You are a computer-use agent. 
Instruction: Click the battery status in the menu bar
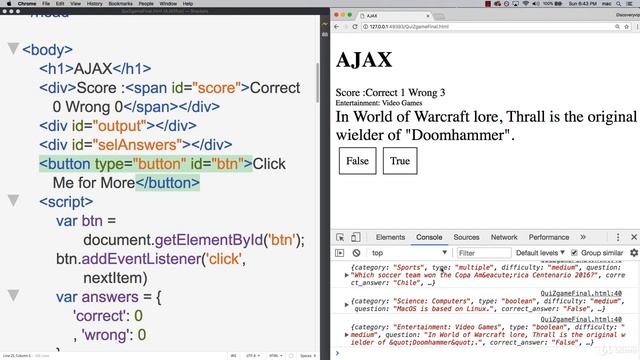pyautogui.click(x=552, y=4)
